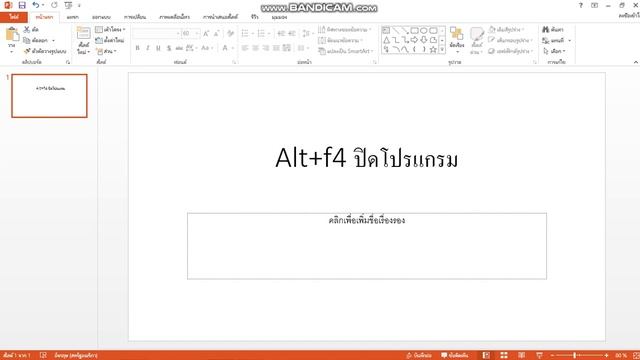This screenshot has height=360, width=640.
Task: Fit slide to current window icon
Action: pyautogui.click(x=636, y=356)
